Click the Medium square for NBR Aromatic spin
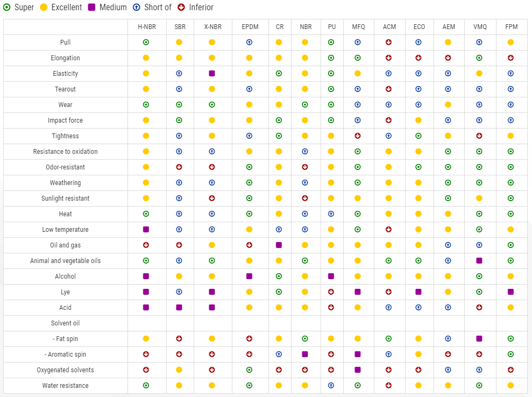The height and width of the screenshot is (397, 532). (305, 355)
